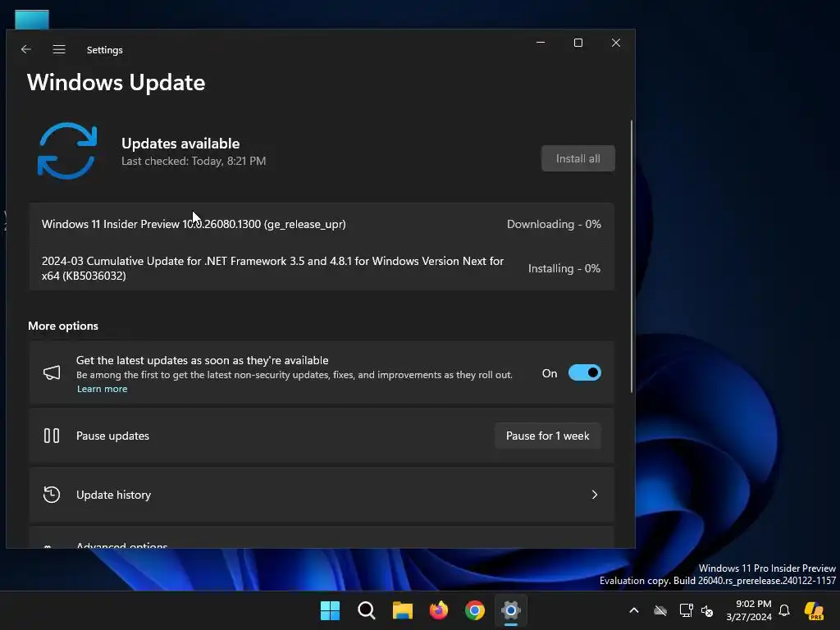Open the network status tray icon
Image resolution: width=840 pixels, height=630 pixels.
(x=686, y=610)
